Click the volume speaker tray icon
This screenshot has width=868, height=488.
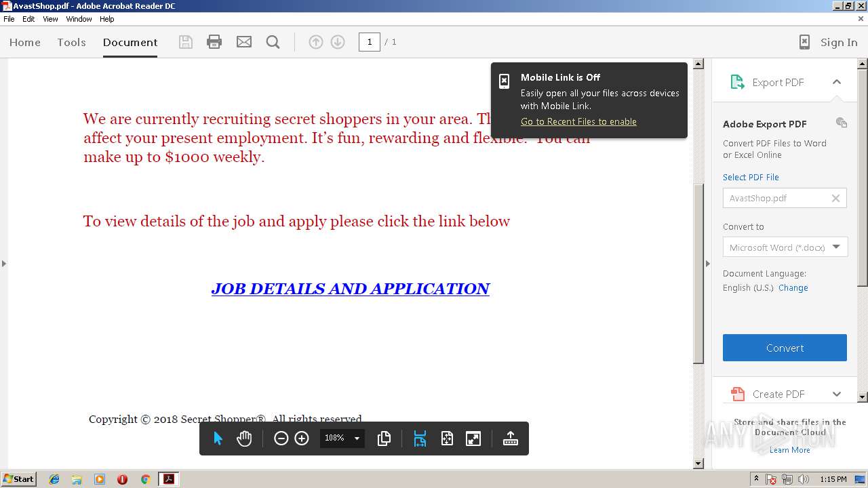(x=804, y=479)
